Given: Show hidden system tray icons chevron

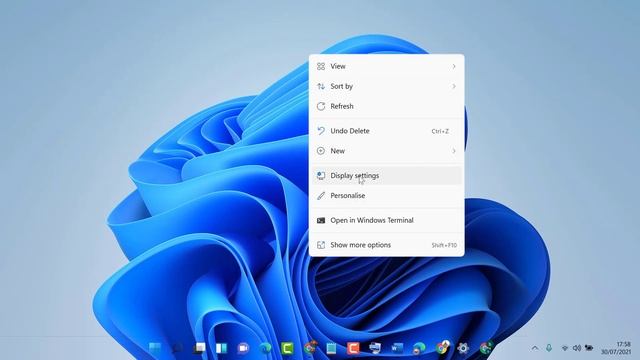Looking at the screenshot, I should click(x=535, y=348).
